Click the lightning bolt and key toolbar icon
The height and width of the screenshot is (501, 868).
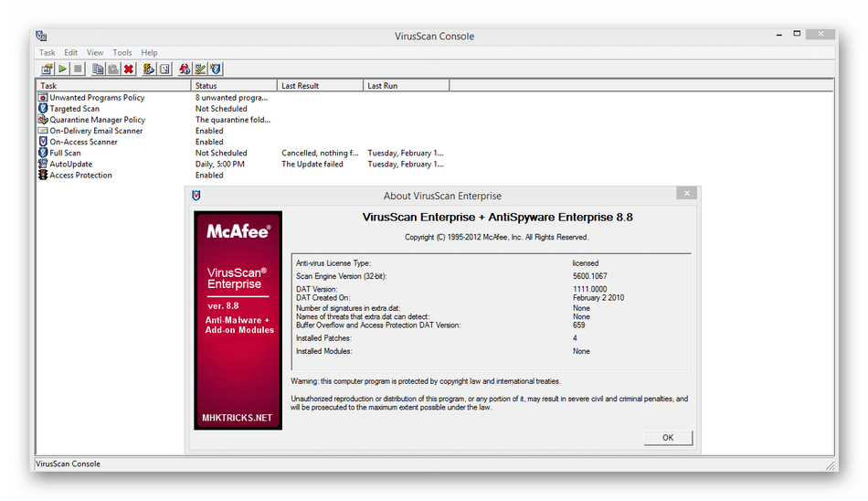click(149, 69)
